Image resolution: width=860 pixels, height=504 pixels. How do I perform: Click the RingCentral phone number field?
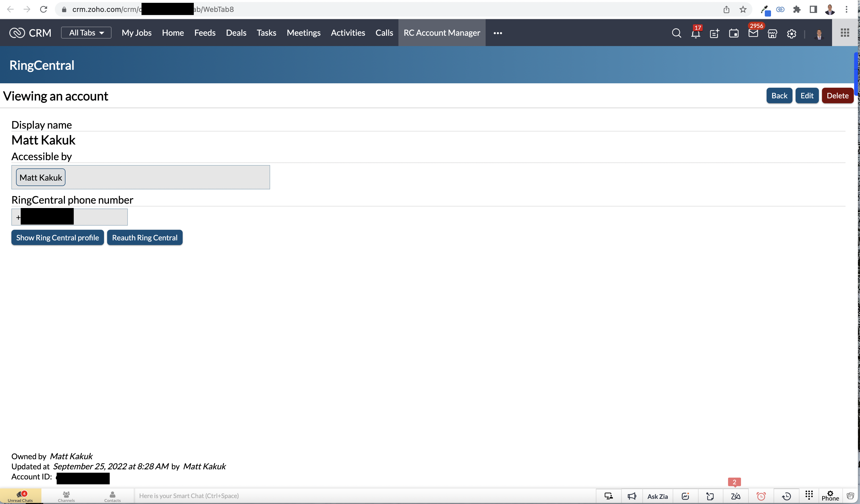70,217
